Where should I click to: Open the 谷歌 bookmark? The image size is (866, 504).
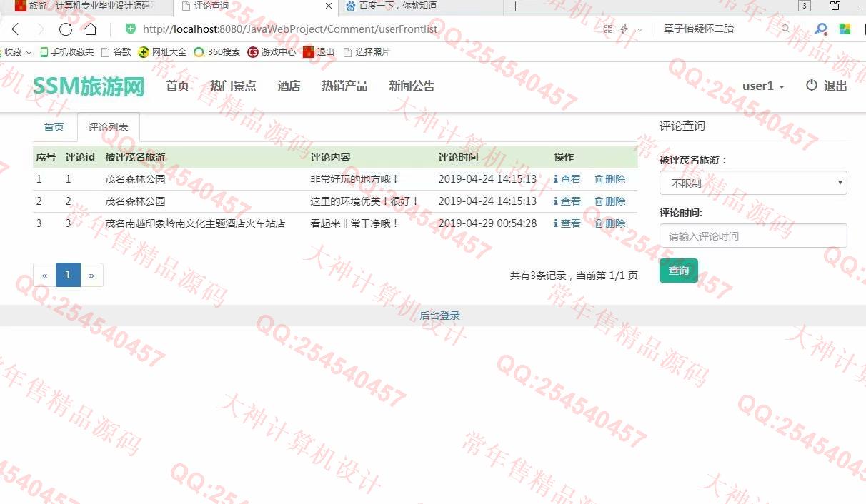coord(116,52)
